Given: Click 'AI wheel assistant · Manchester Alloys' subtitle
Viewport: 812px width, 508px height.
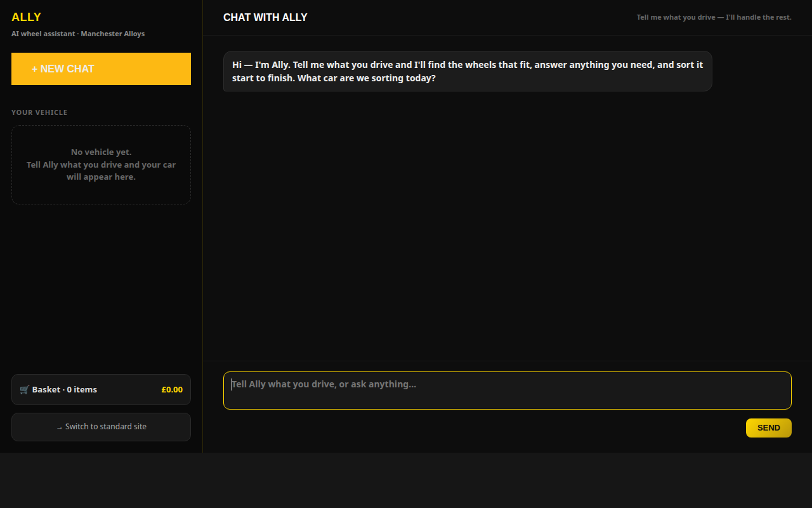Looking at the screenshot, I should pos(78,34).
